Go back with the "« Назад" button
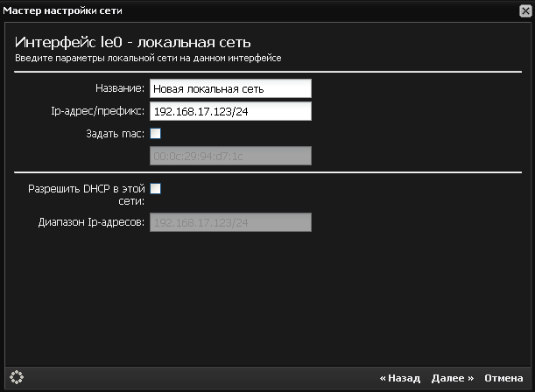This screenshot has height=392, width=535. pos(399,378)
